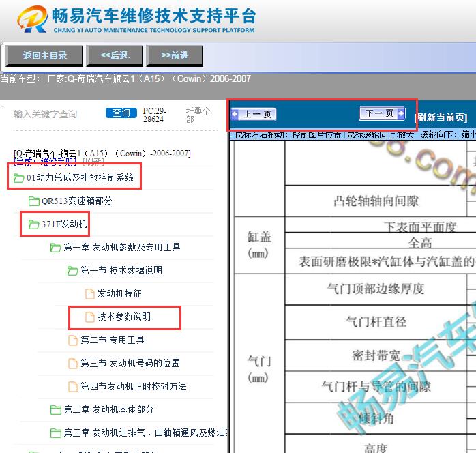Open 第二章 发动机本体部分 tree node

pos(108,409)
